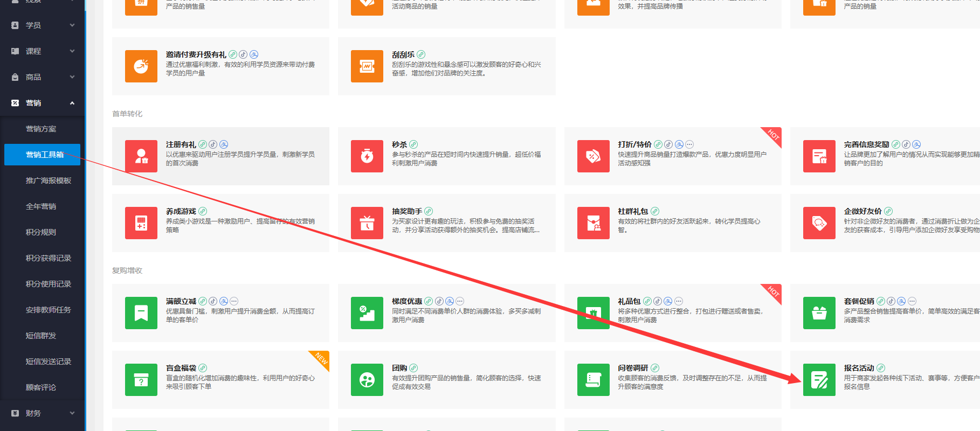Click the 刮刮乐 title link
The width and height of the screenshot is (980, 431).
403,54
